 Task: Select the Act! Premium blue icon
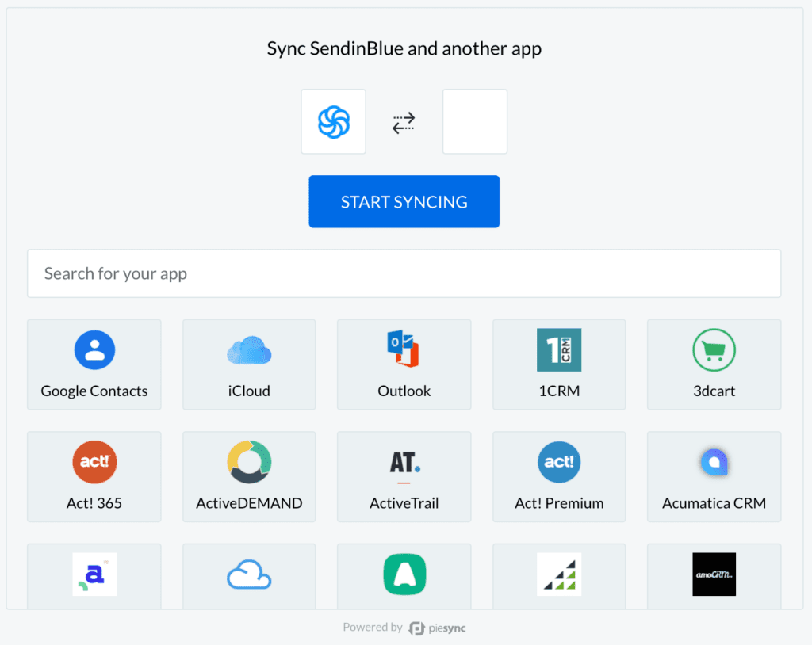coord(559,462)
